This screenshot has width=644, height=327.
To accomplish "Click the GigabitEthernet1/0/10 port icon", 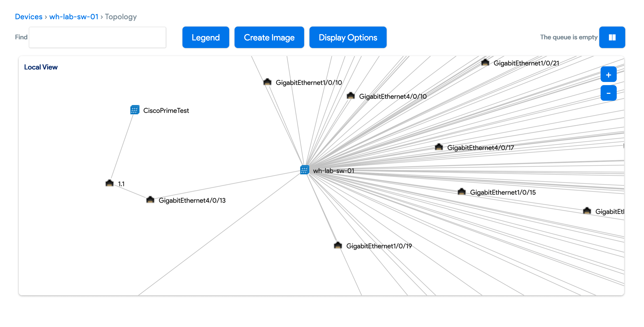I will (x=267, y=82).
